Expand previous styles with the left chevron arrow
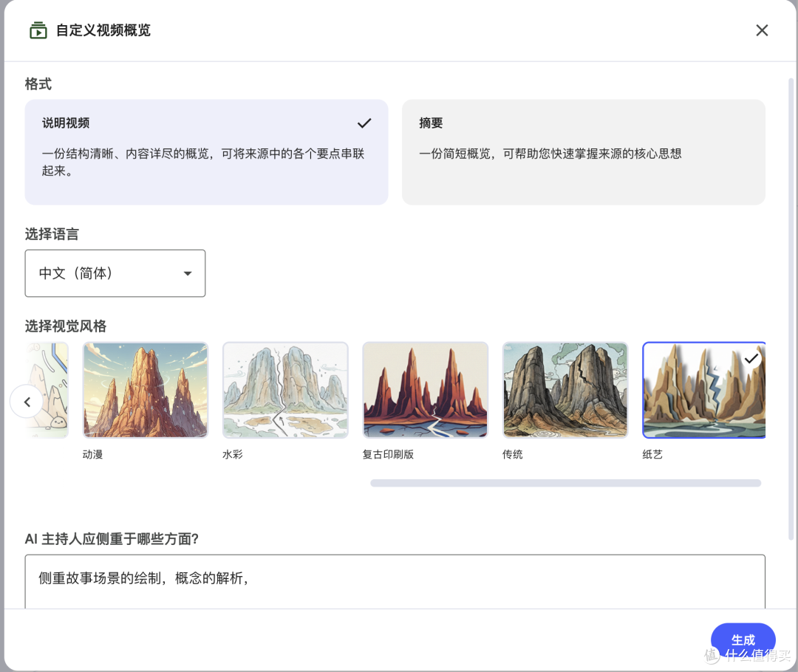This screenshot has height=672, width=798. click(x=27, y=402)
